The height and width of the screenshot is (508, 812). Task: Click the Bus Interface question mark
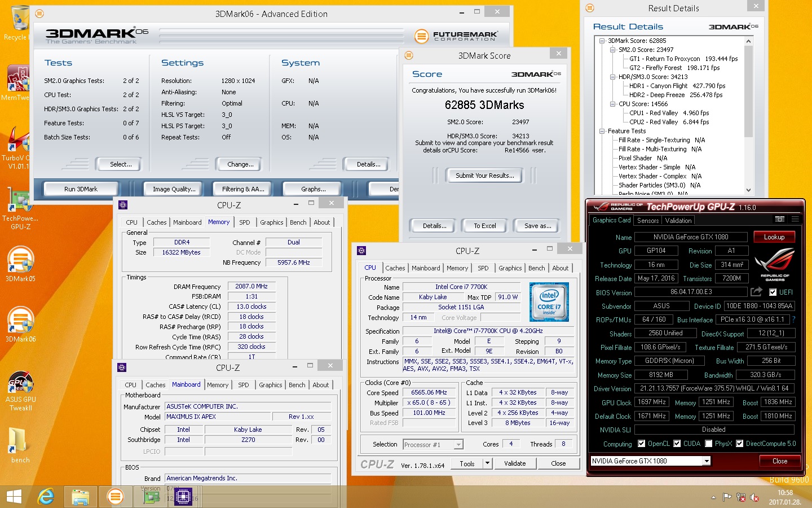tap(793, 319)
